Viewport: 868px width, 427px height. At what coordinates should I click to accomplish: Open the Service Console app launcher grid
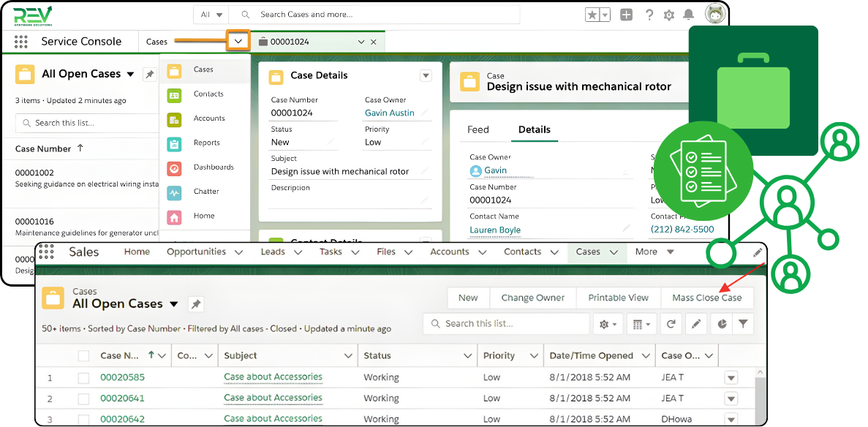[20, 42]
